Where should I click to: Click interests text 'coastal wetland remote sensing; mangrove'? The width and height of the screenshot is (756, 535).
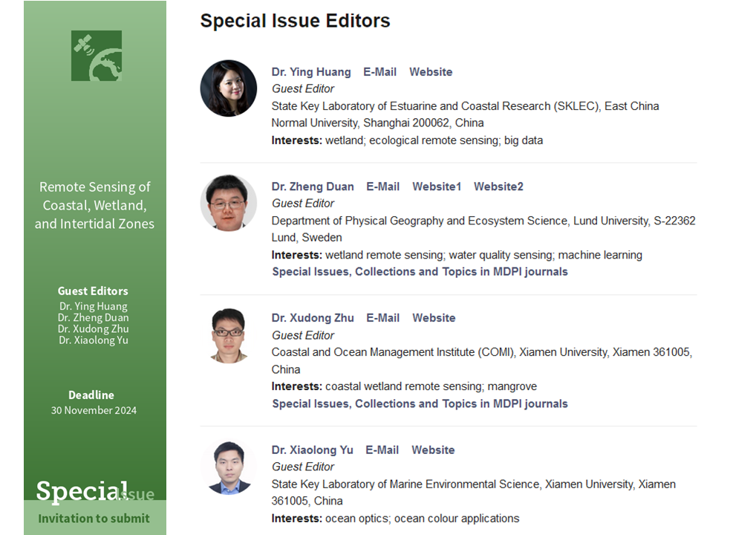pos(431,386)
